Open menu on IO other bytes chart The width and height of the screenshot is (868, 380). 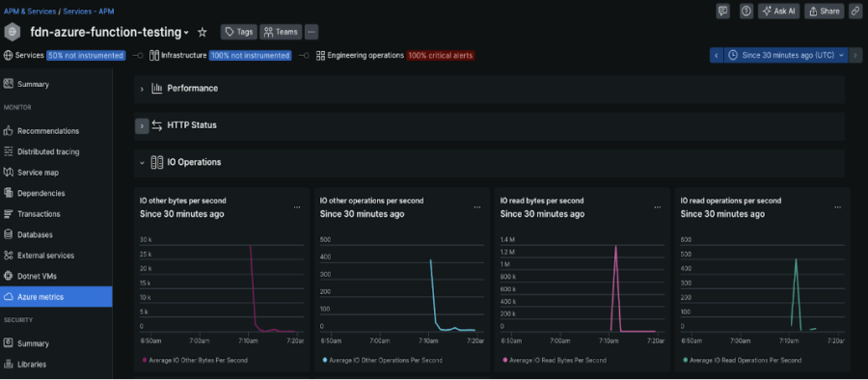point(297,207)
